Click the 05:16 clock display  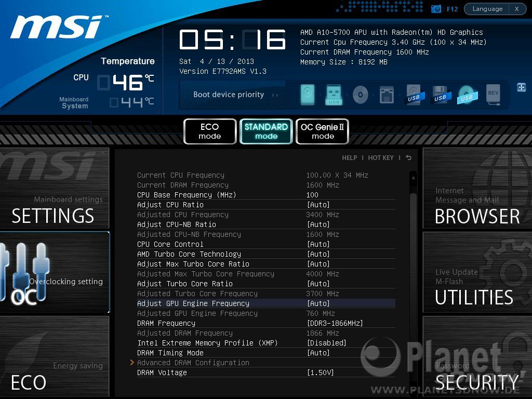coord(232,39)
